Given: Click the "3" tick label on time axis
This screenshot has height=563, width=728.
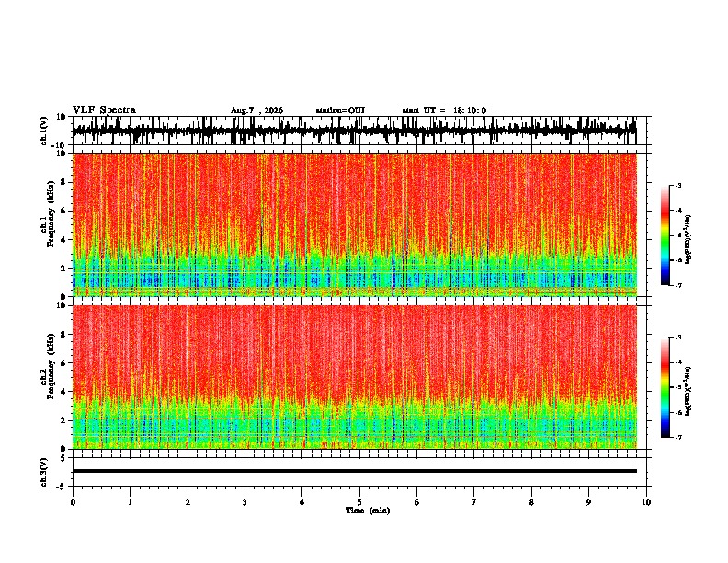Looking at the screenshot, I should (245, 502).
